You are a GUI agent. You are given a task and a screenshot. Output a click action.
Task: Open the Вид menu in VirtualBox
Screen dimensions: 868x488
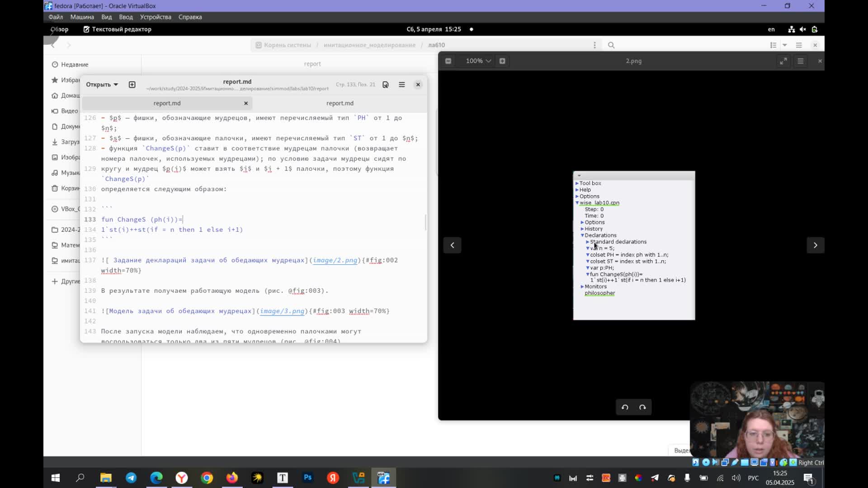(107, 17)
